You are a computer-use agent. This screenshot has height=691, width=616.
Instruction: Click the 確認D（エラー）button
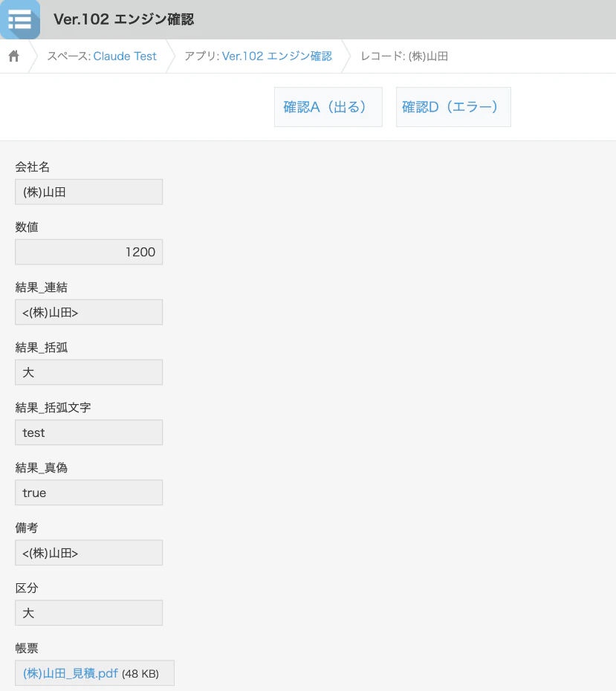[x=453, y=107]
